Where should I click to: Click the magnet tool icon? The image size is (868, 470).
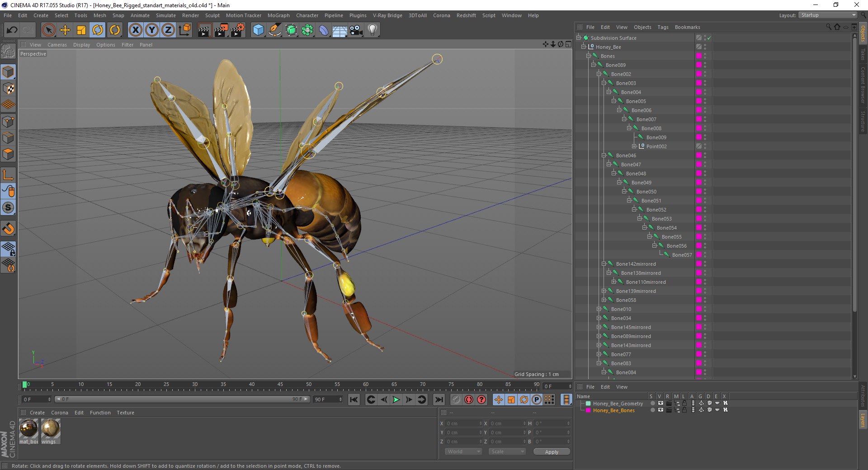click(x=9, y=229)
